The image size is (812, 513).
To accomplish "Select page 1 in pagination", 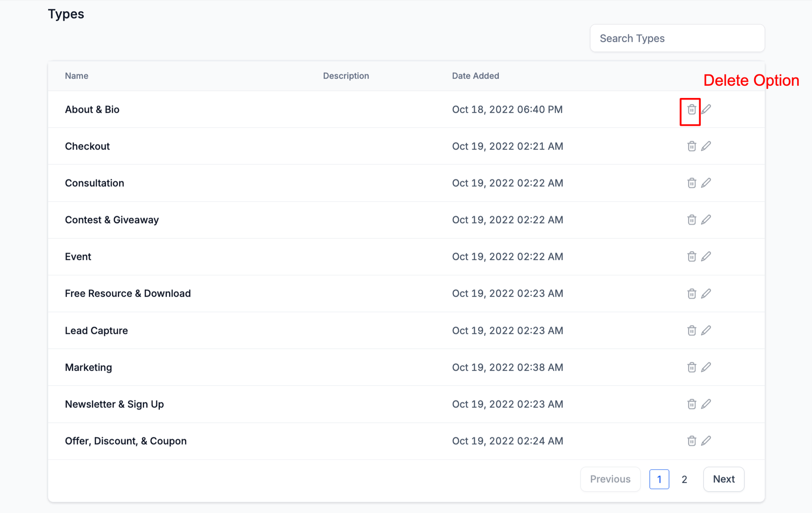I will tap(659, 480).
